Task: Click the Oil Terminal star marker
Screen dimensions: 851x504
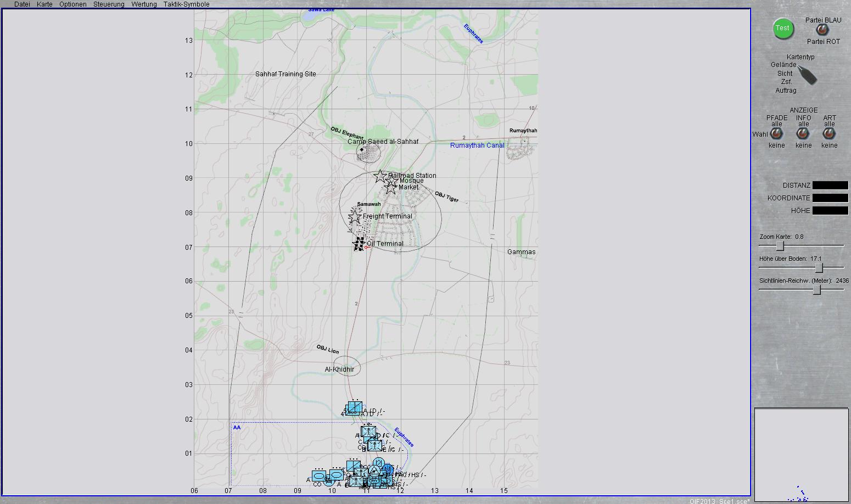Action: point(360,244)
